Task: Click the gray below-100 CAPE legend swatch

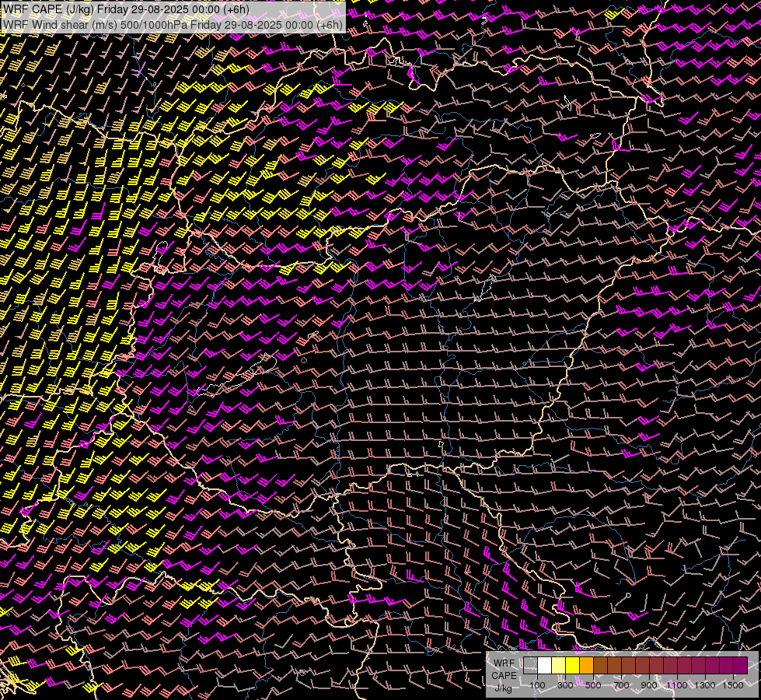Action: (x=530, y=665)
